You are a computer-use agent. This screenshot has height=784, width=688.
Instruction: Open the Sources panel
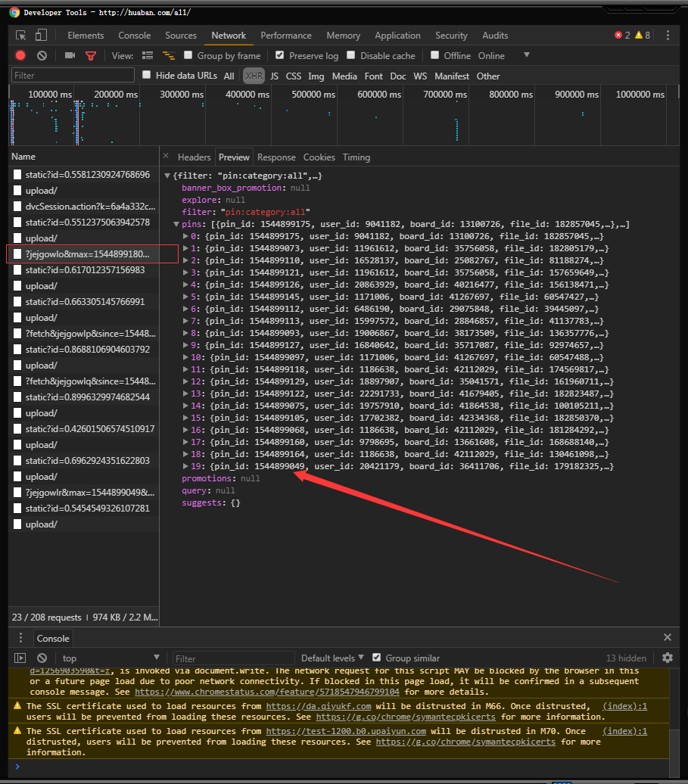pyautogui.click(x=181, y=36)
